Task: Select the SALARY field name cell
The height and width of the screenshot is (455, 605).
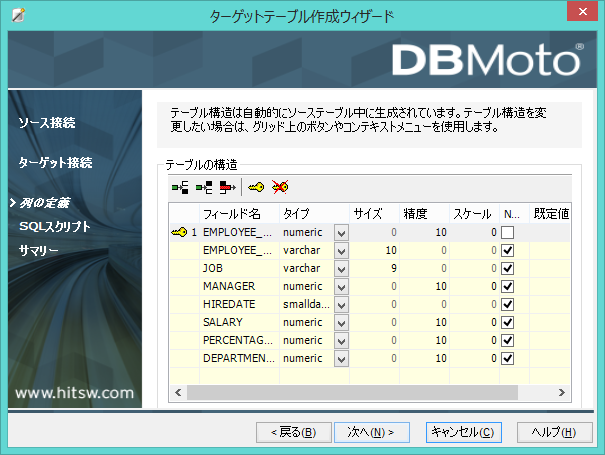Action: 239,322
